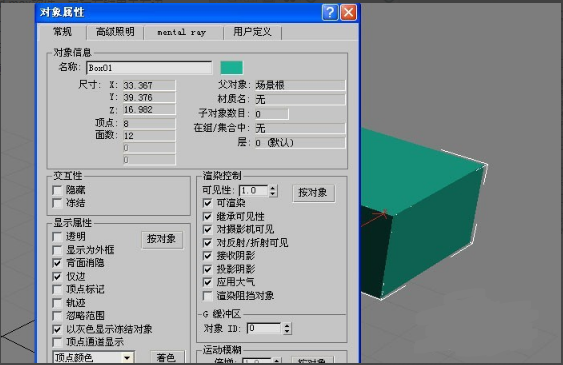Viewport: 563px width, 365px height.
Task: Close the 对象属性 dialog
Action: [348, 13]
